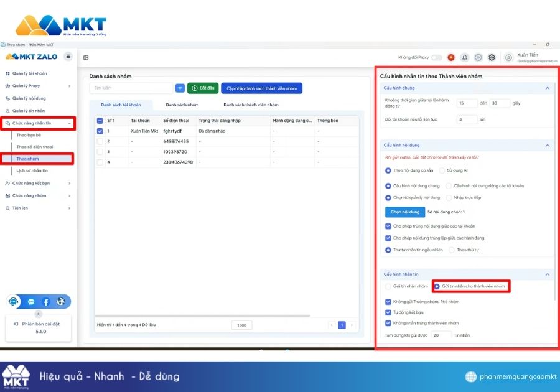Open the Facebook icon in the sidebar
Image resolution: width=560 pixels, height=392 pixels.
pos(46,302)
